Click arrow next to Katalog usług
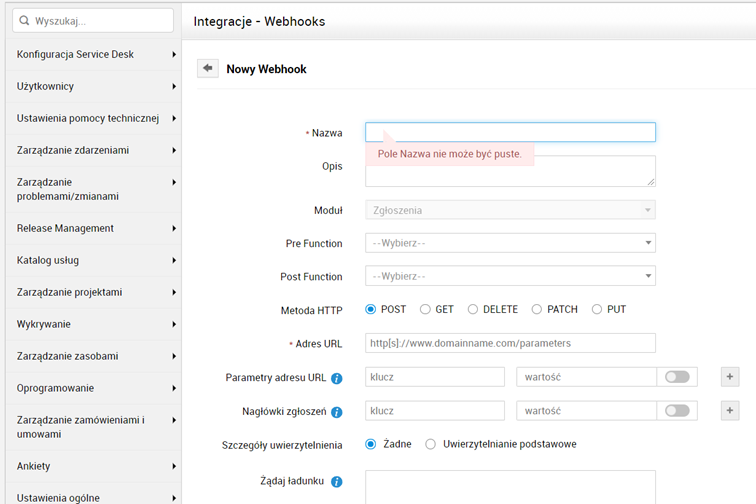Image resolution: width=756 pixels, height=504 pixels. (174, 260)
